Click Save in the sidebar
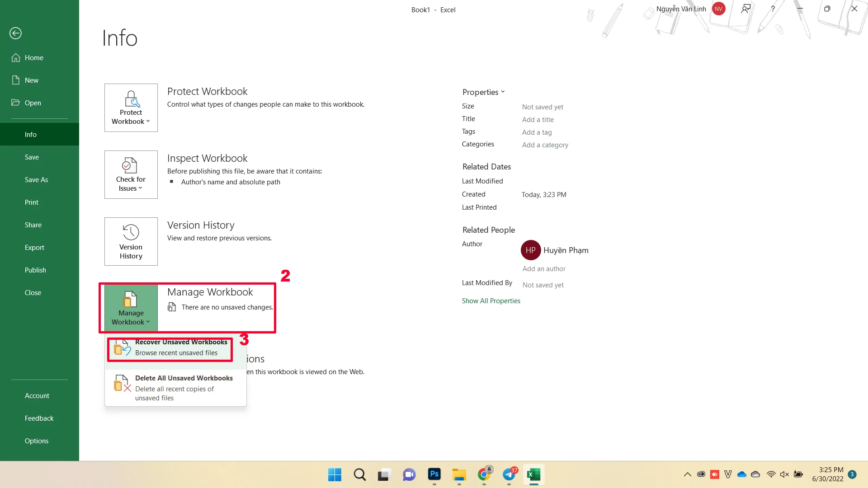The image size is (868, 488). pos(39,157)
